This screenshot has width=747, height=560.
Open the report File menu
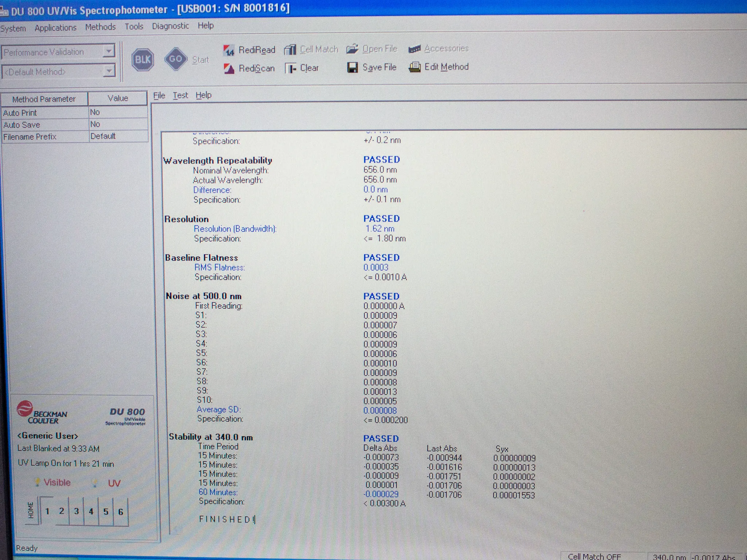tap(159, 96)
